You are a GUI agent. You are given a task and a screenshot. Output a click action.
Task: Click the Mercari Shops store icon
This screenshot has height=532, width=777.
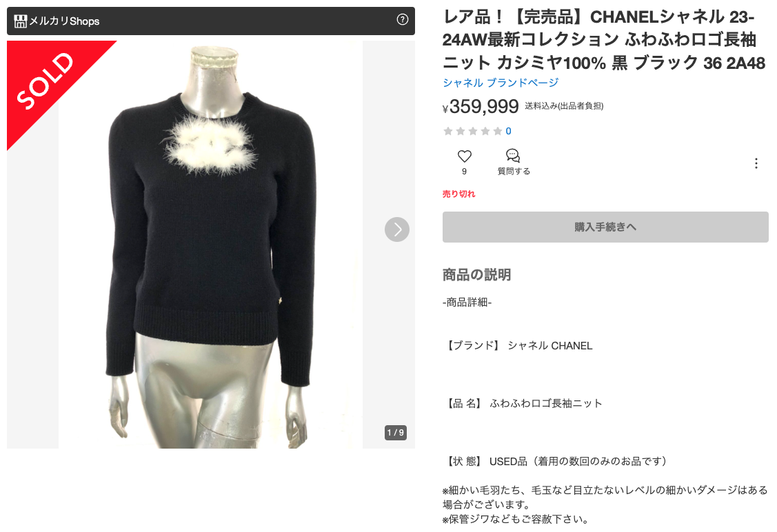(20, 21)
